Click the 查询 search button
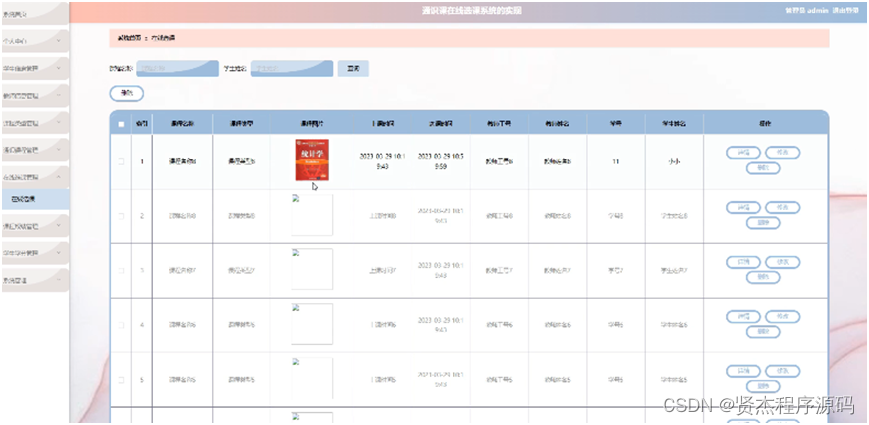The height and width of the screenshot is (425, 869). 353,69
